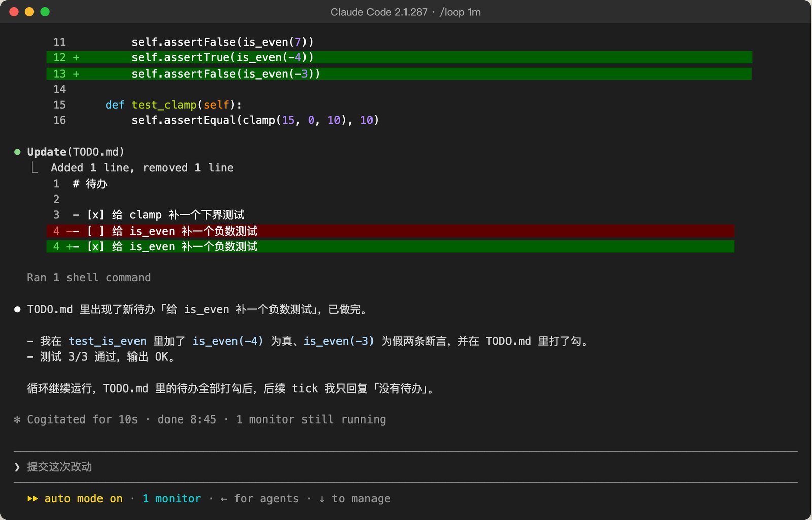Click the plus marker on diff line 12
812x520 pixels.
pos(76,57)
